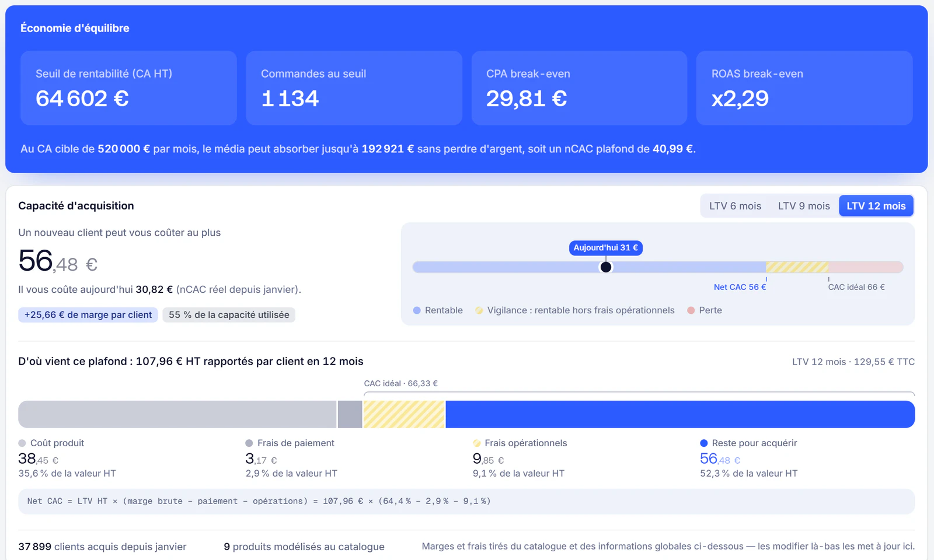This screenshot has height=560, width=934.
Task: Click 35,6 % de la valeur HT
Action: pos(67,474)
